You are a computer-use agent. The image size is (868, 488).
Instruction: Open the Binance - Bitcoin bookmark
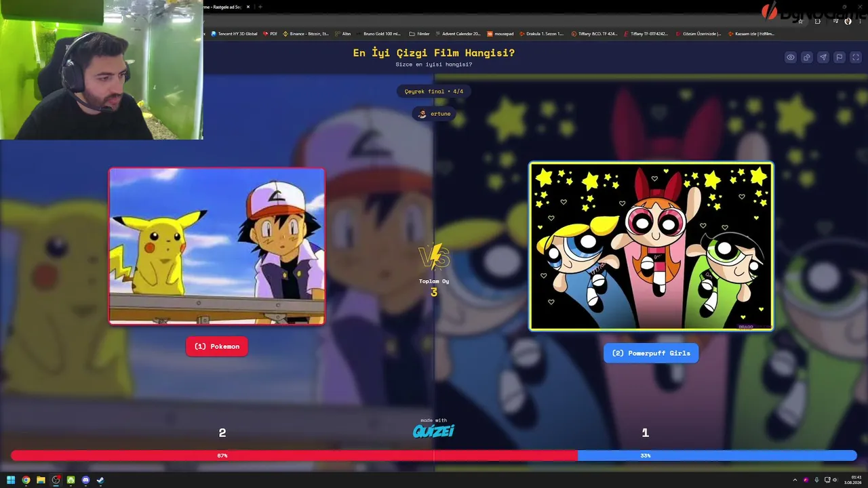click(306, 33)
